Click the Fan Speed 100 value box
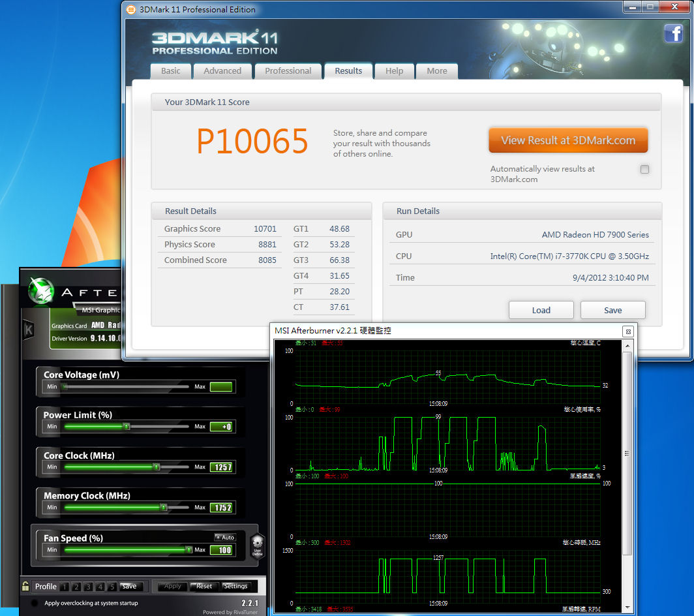 [x=221, y=549]
